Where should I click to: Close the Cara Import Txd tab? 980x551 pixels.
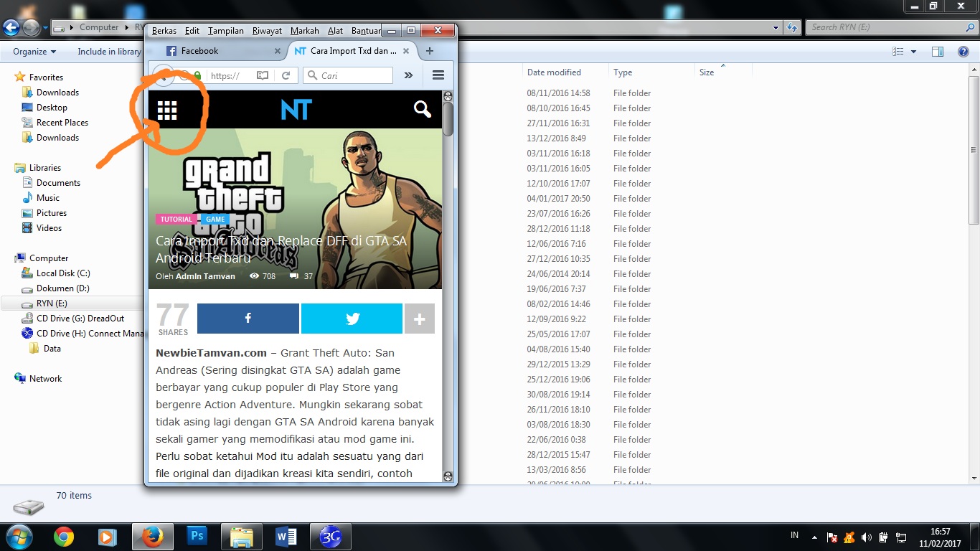tap(406, 51)
